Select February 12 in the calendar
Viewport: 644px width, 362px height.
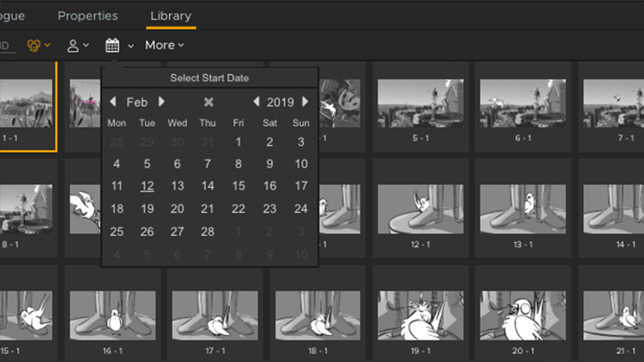(x=148, y=187)
